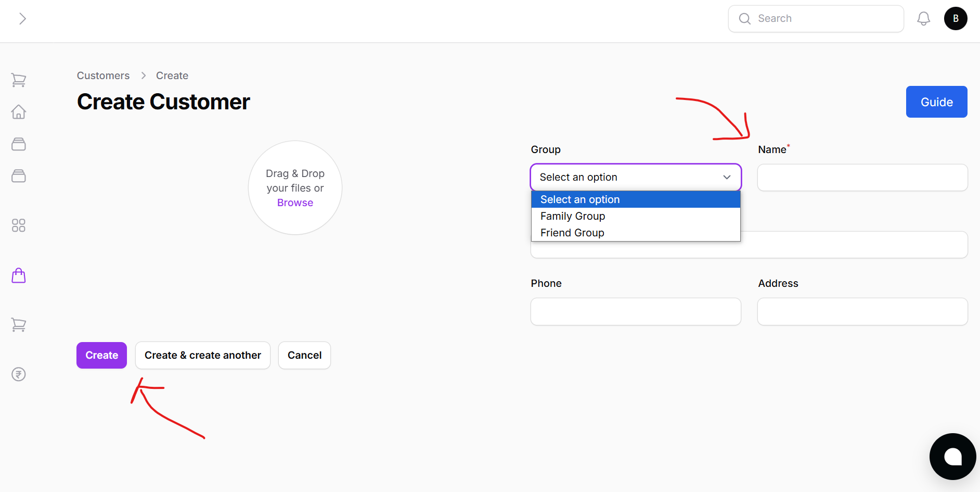Collapse the sidebar using the arrow at top left
This screenshot has width=980, height=492.
coord(23,18)
